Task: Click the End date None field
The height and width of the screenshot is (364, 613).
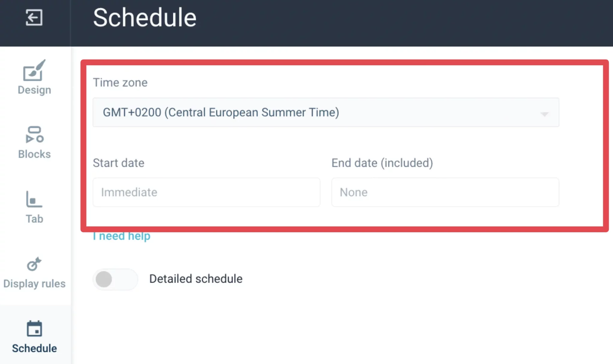Action: tap(445, 192)
